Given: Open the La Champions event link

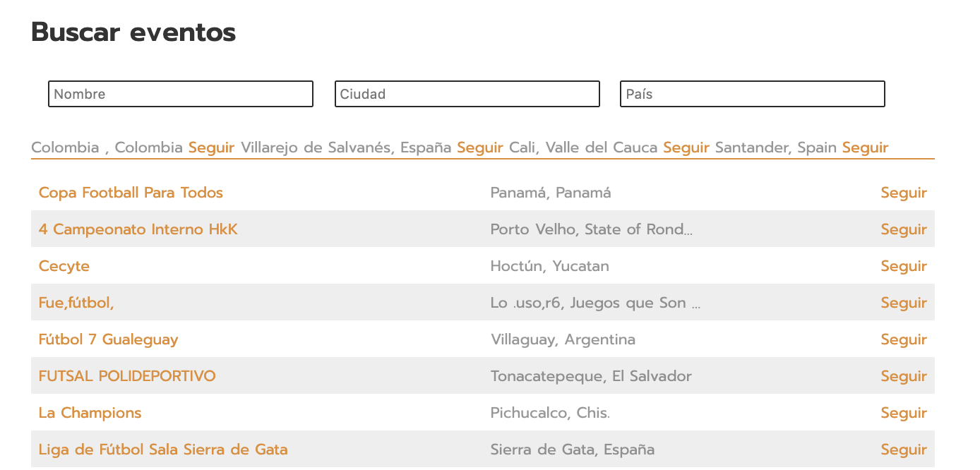Looking at the screenshot, I should (90, 413).
